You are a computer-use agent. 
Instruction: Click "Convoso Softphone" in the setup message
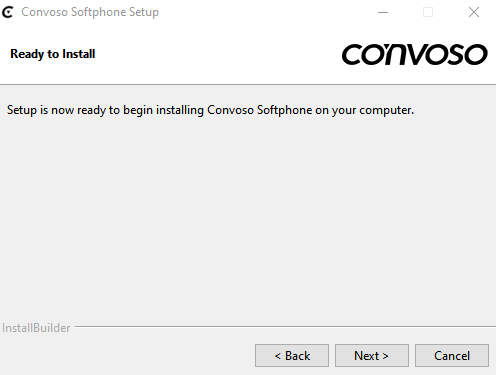(260, 110)
